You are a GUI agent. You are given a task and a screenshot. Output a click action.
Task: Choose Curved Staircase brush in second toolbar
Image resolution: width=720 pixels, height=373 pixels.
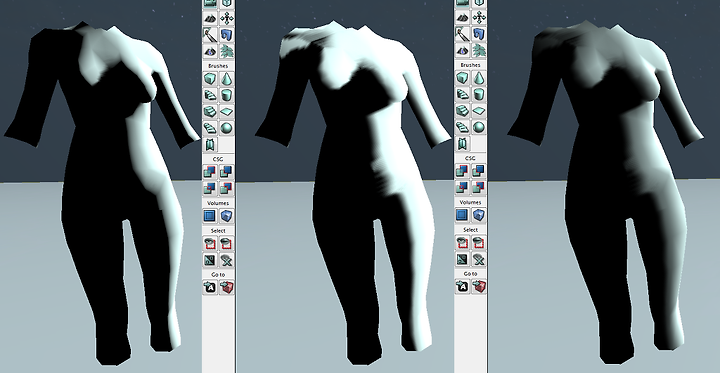coord(462,95)
